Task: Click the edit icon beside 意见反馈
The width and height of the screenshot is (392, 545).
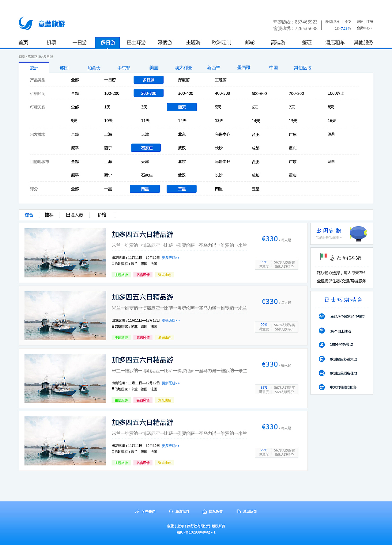Action: pos(239,512)
